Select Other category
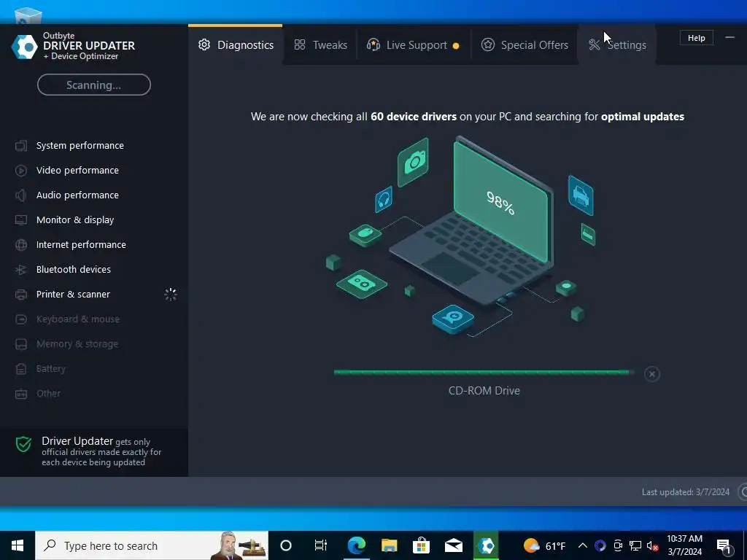 click(x=49, y=393)
